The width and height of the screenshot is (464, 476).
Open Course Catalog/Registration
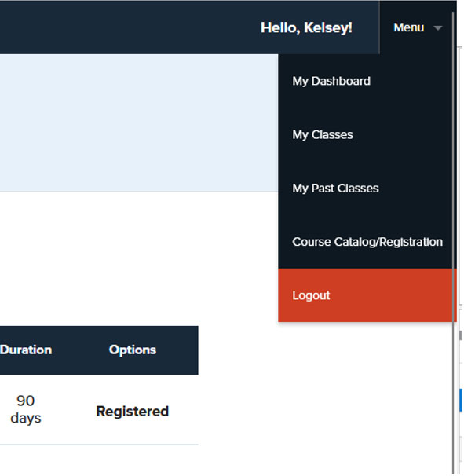[367, 242]
